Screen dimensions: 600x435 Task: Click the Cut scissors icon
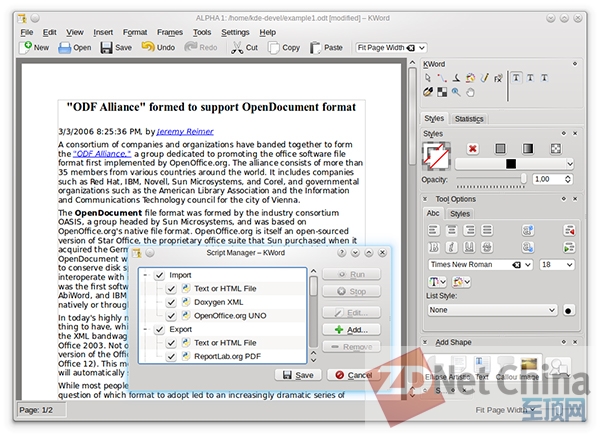[x=237, y=48]
